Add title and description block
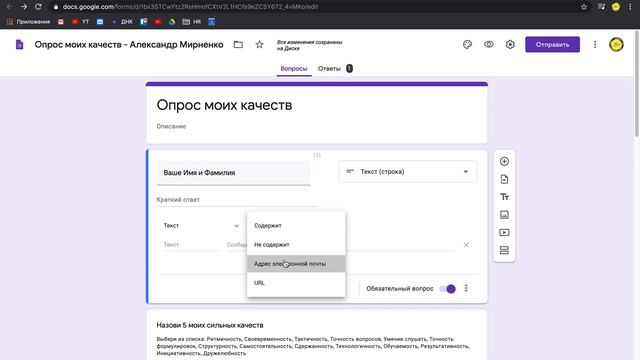 [x=504, y=197]
